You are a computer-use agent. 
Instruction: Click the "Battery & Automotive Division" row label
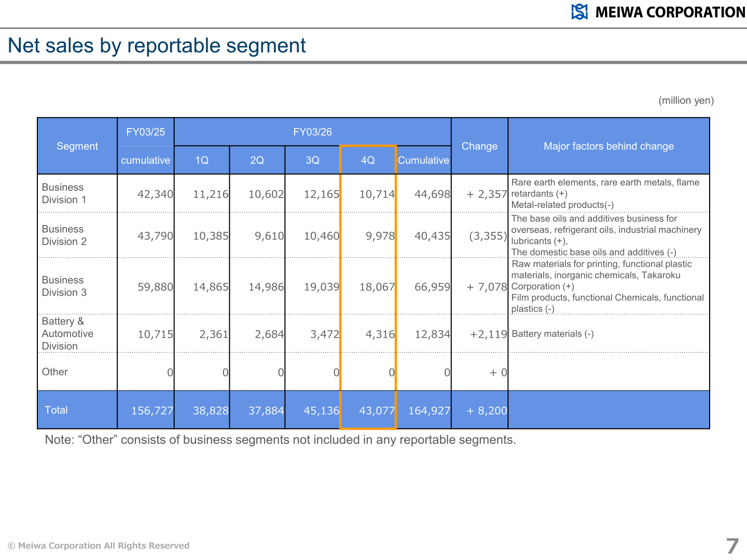68,333
